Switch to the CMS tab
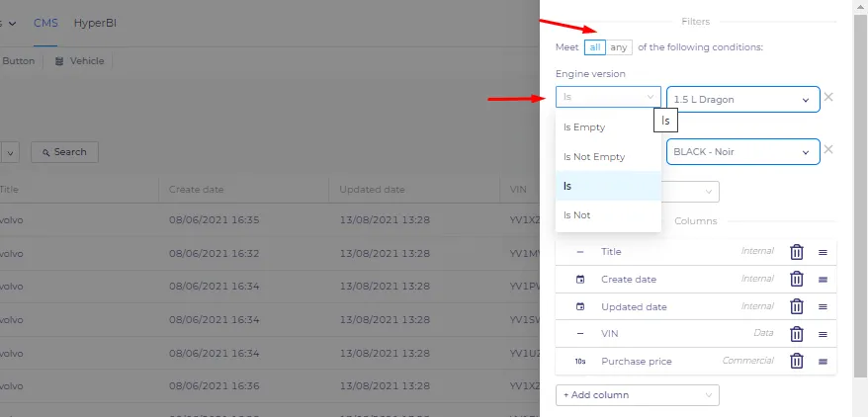Image resolution: width=868 pixels, height=417 pixels. pos(45,24)
